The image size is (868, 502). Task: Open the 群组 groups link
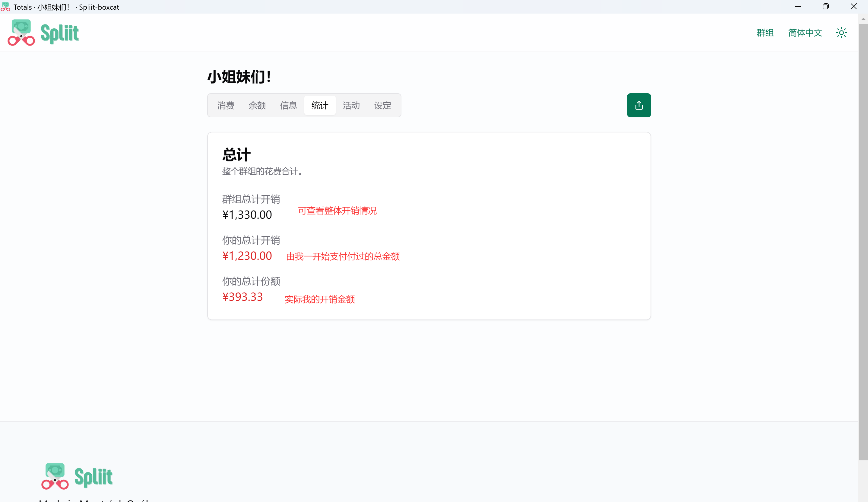[x=765, y=33]
